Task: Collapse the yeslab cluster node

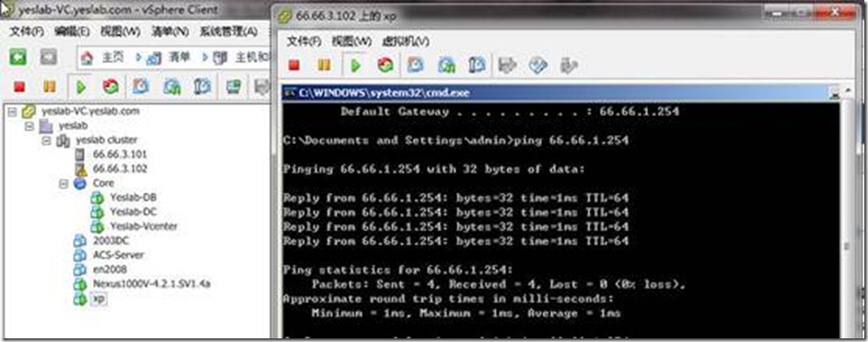Action: [x=47, y=140]
